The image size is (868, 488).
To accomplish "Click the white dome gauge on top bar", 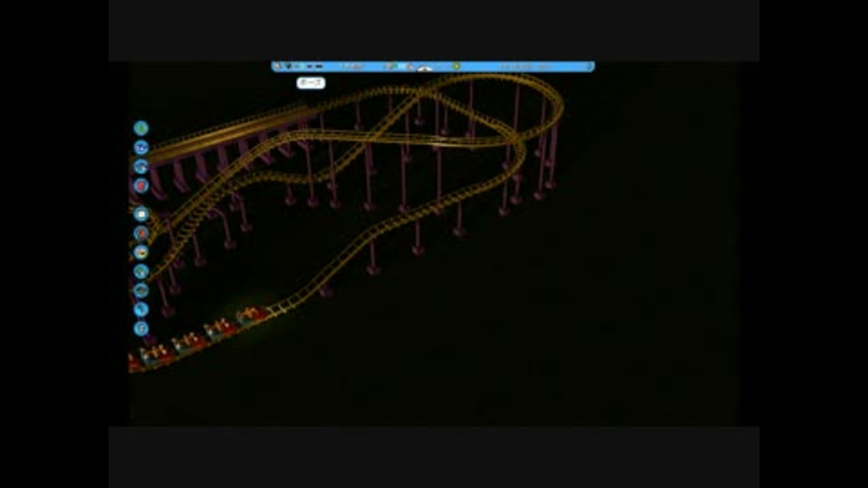I will tap(425, 68).
